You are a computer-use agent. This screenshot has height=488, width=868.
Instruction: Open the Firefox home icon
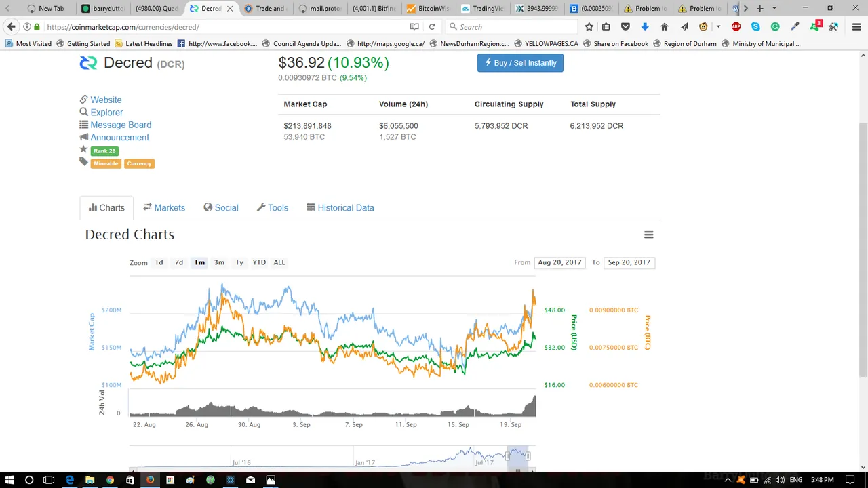pos(664,27)
